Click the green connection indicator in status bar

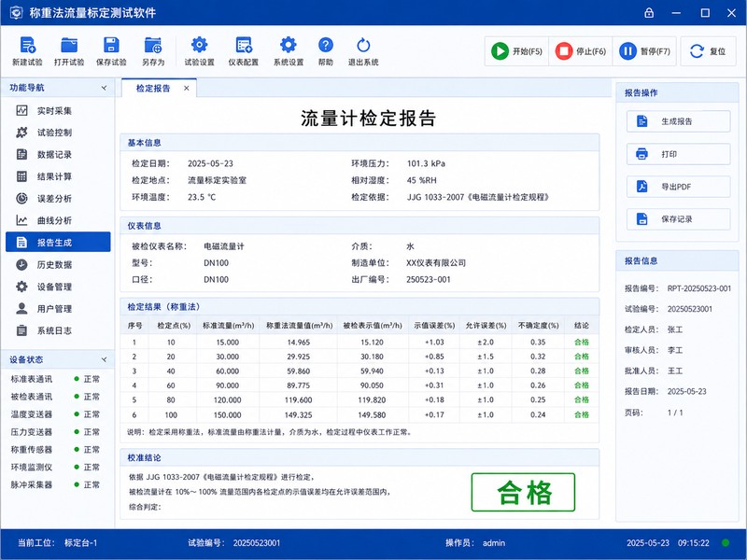(x=726, y=543)
